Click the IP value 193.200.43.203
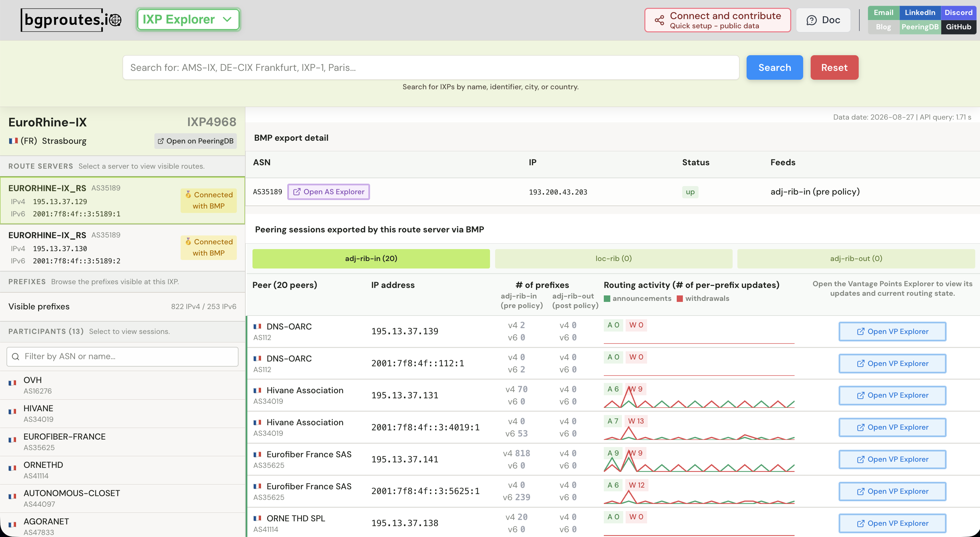The image size is (980, 537). click(558, 192)
